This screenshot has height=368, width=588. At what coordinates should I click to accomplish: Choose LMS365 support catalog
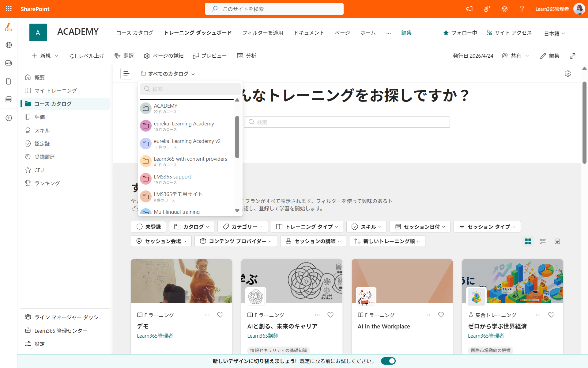coord(187,179)
